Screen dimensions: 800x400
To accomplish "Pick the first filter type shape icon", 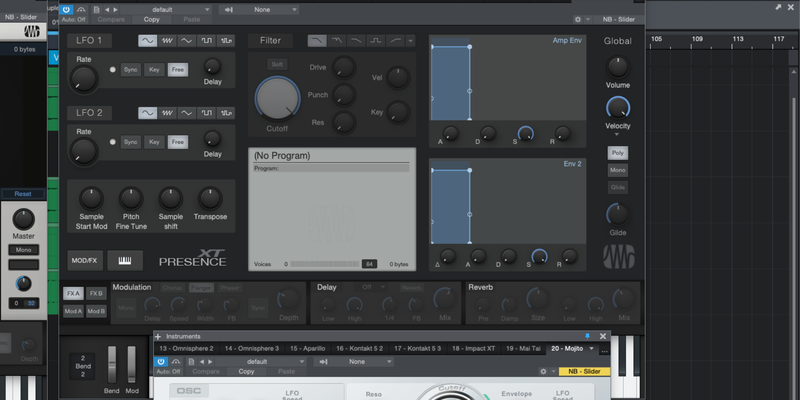I will 317,41.
